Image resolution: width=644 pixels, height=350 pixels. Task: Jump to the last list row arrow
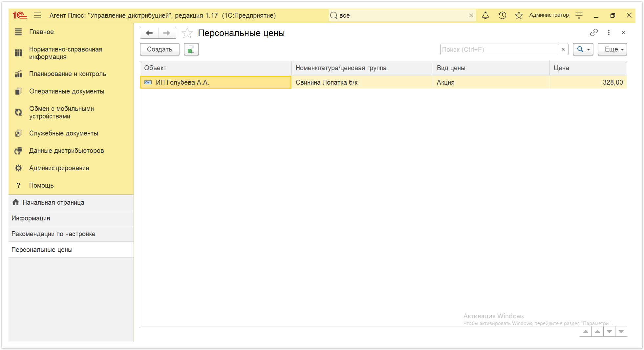pyautogui.click(x=621, y=331)
